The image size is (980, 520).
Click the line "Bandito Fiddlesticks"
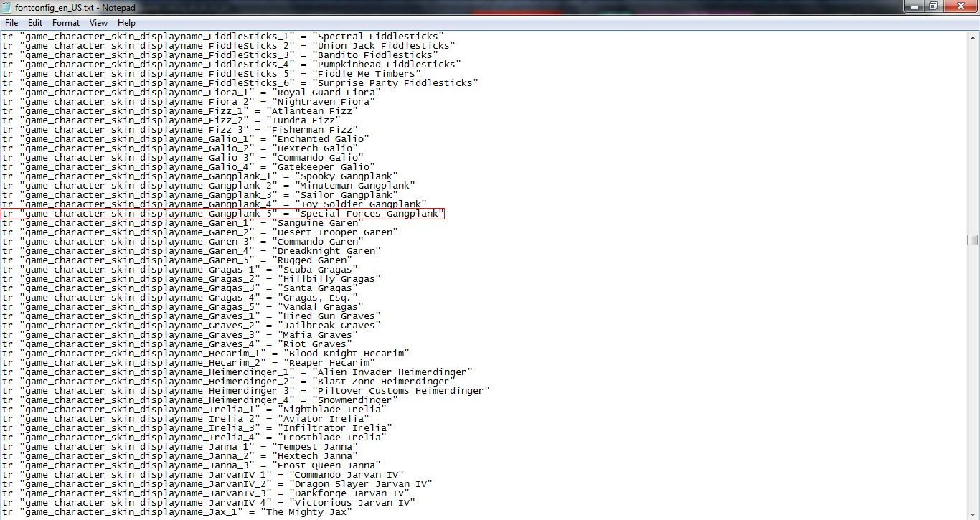[x=220, y=55]
